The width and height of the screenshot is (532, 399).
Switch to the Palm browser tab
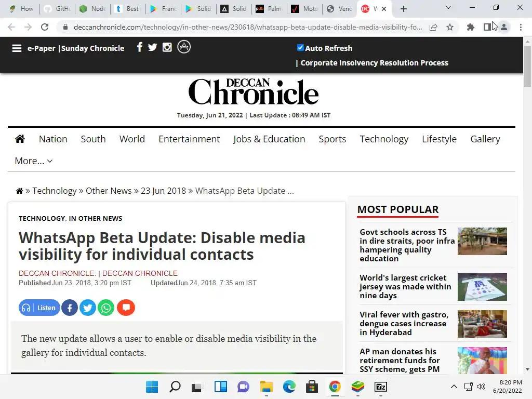[x=270, y=9]
